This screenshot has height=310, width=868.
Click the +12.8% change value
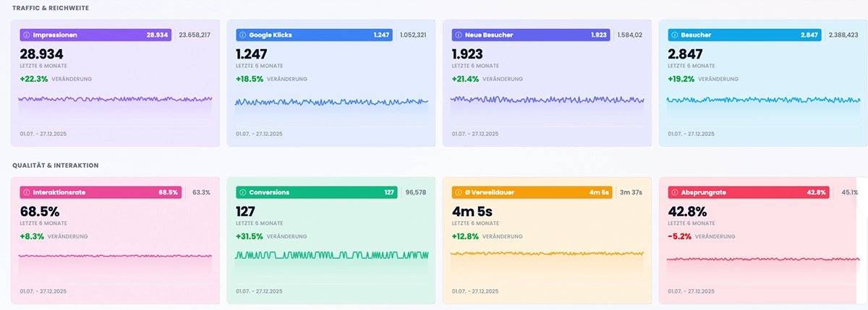click(x=465, y=236)
